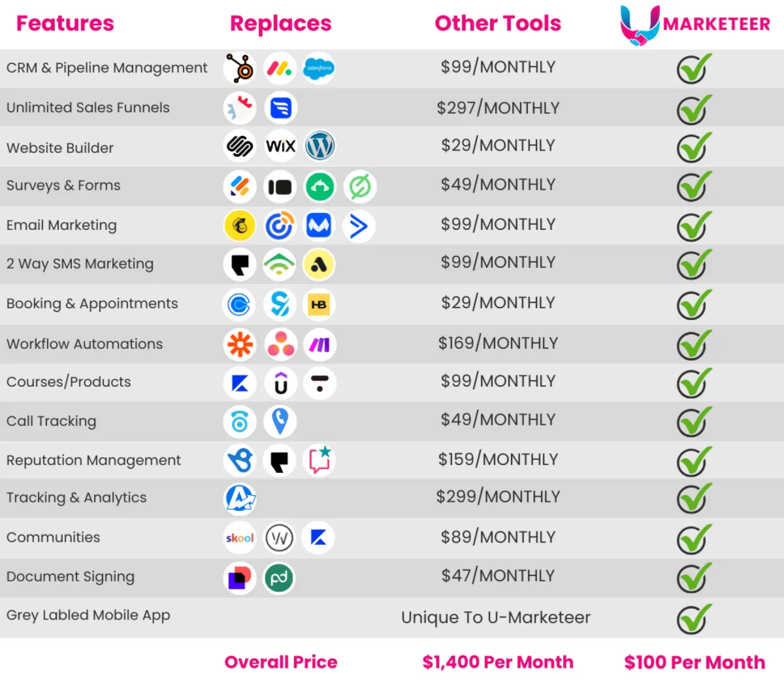Viewport: 784px width, 686px height.
Task: Click the $100 Per Month price text
Action: point(694,662)
